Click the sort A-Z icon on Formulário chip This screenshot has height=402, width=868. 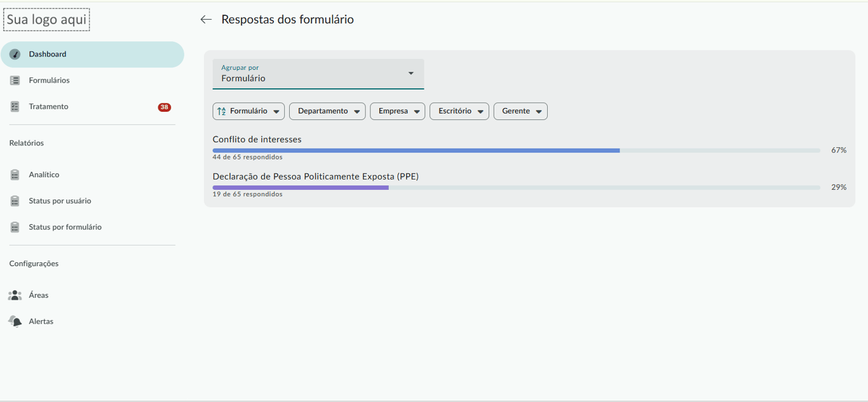coord(222,111)
